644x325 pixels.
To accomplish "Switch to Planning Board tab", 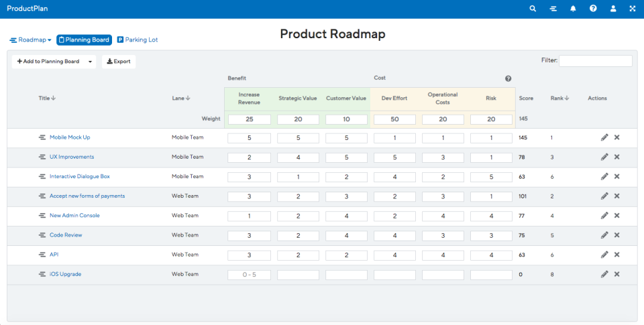I will tap(85, 40).
